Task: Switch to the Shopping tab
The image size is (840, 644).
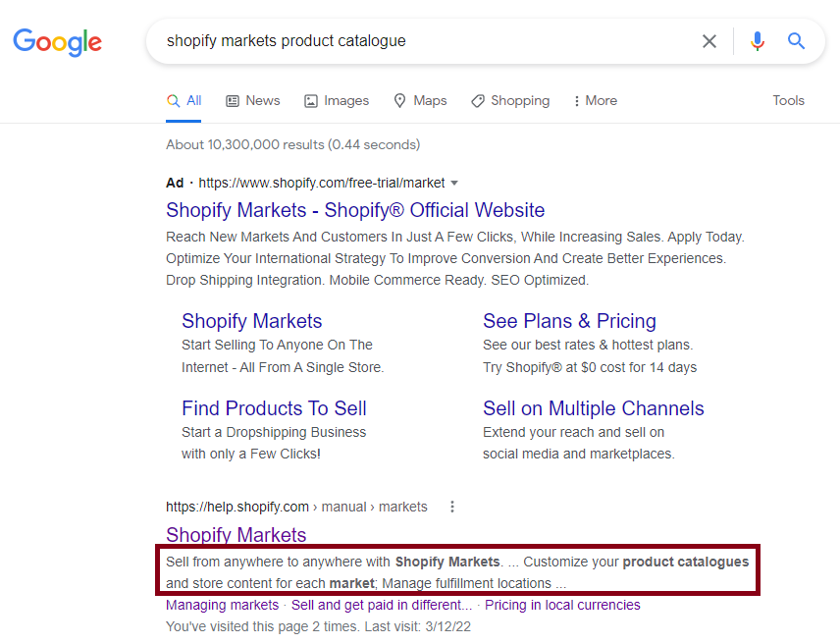Action: click(510, 100)
